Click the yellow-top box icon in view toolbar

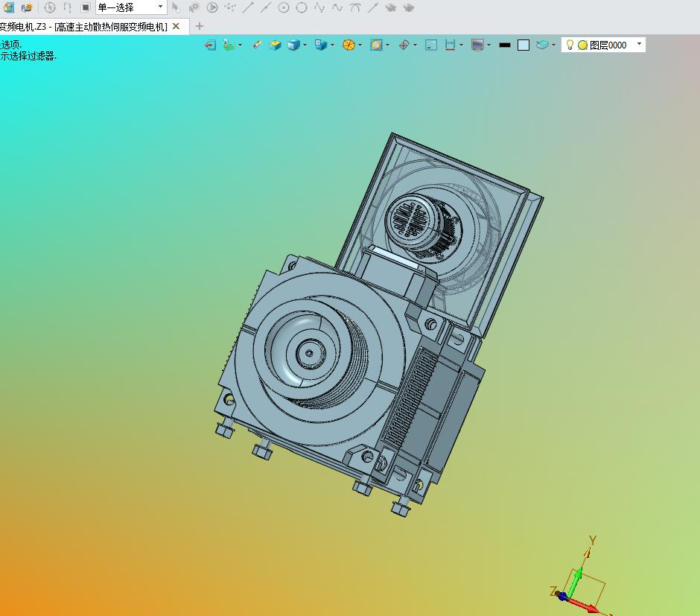(275, 45)
